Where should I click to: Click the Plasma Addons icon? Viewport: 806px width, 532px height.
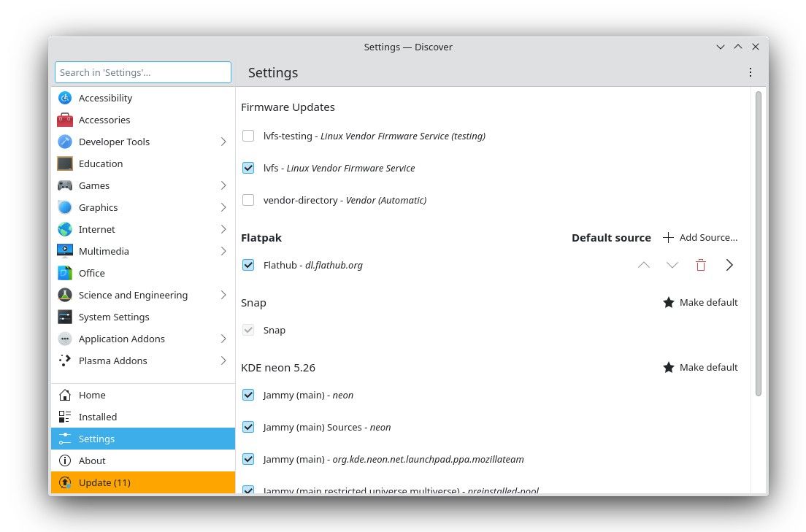coord(65,361)
